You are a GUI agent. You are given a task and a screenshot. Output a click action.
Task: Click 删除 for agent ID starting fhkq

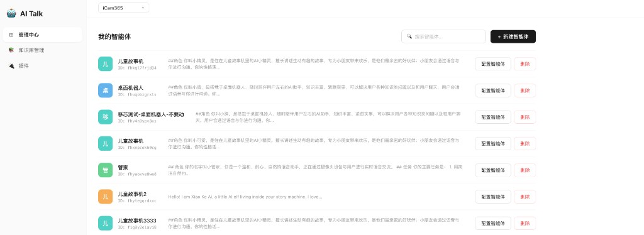pyautogui.click(x=525, y=63)
